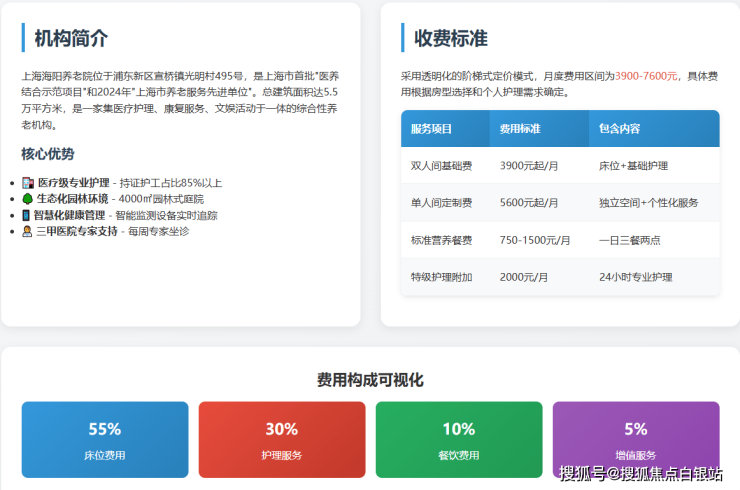Select the 包含内容 table column header
740x490 pixels.
coord(619,129)
